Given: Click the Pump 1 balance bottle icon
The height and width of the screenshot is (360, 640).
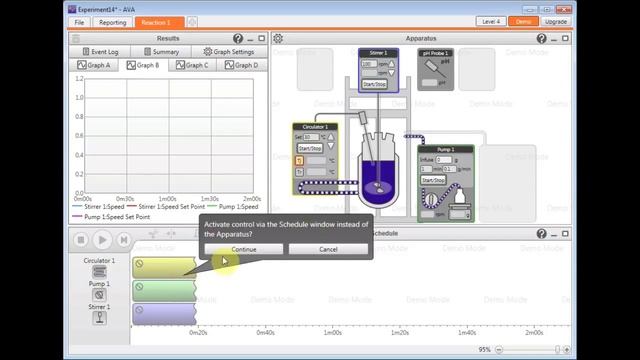Looking at the screenshot, I should 460,196.
